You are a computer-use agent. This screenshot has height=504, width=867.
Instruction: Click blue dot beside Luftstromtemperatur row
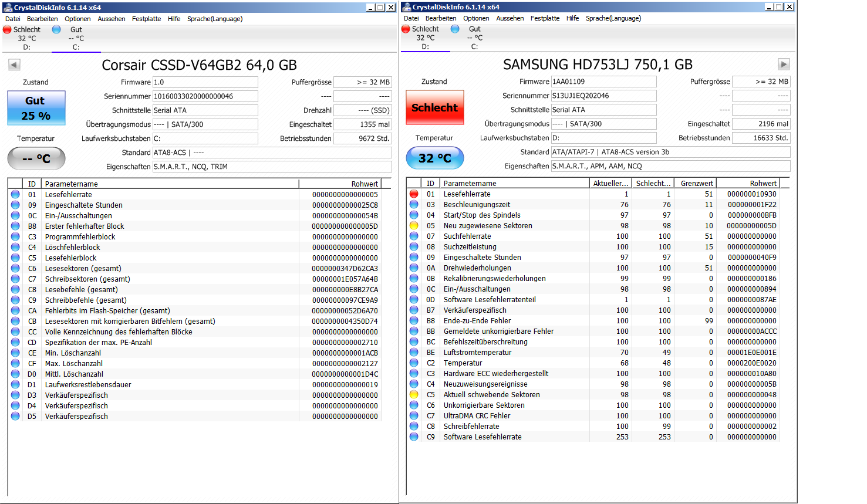coord(414,353)
